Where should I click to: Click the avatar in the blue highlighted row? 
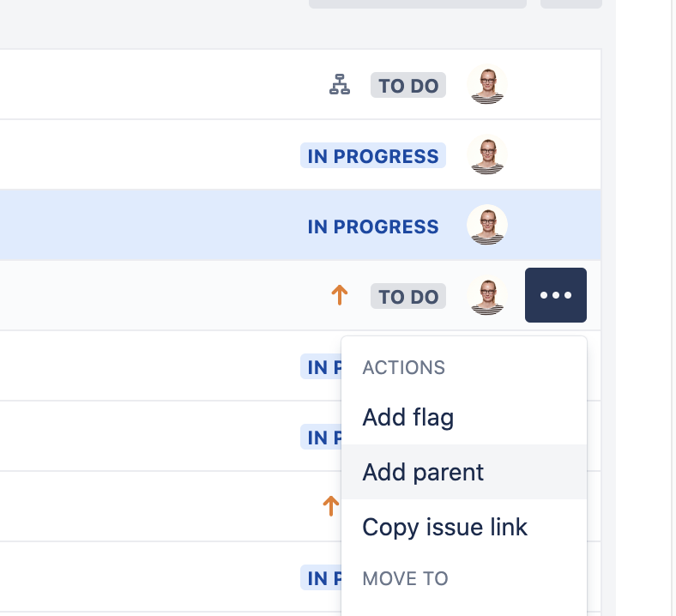coord(486,226)
